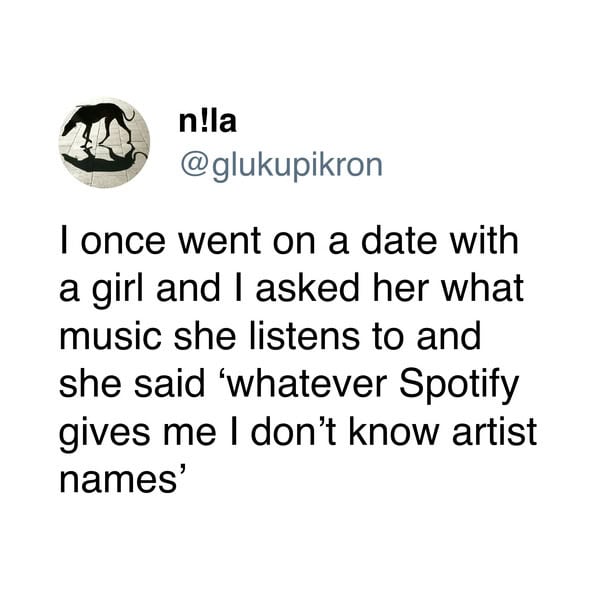Viewport: 599px width, 599px height.
Task: Open the @glukupikron handle link
Action: click(x=281, y=166)
